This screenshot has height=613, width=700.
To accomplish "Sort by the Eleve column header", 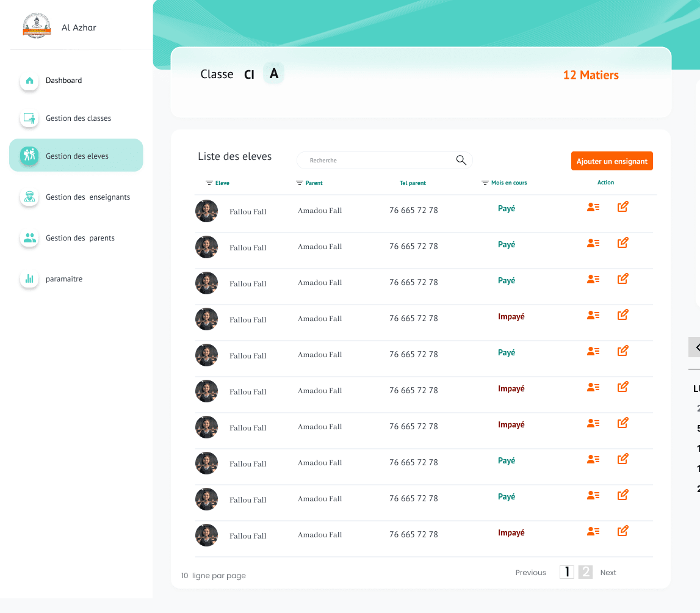I will click(218, 183).
